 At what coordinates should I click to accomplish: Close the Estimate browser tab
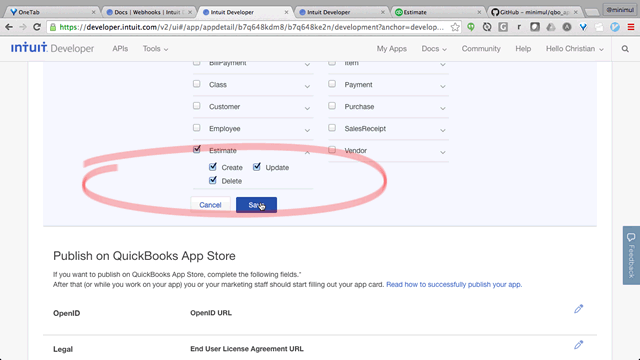479,12
